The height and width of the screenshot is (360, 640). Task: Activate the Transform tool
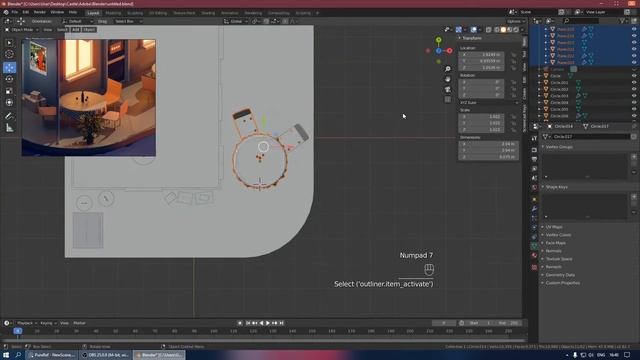[x=9, y=102]
